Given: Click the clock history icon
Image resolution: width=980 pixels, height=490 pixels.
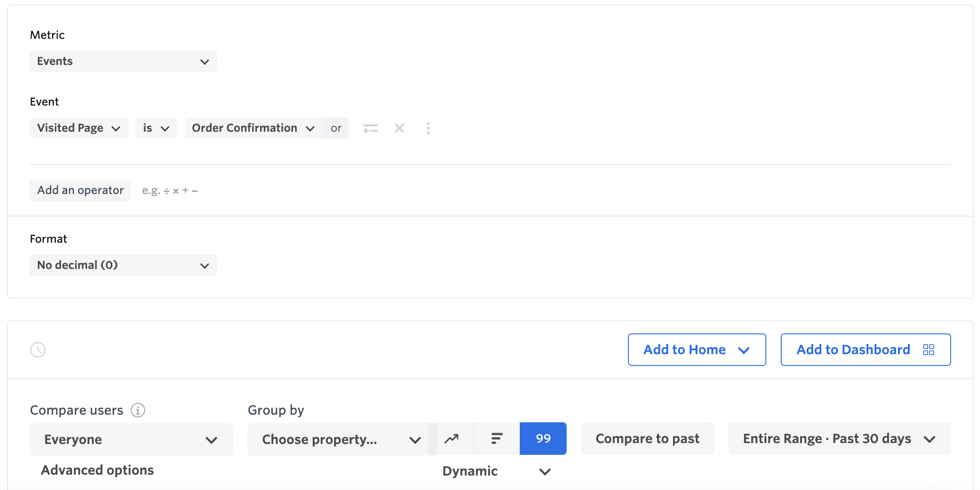Looking at the screenshot, I should click(x=38, y=350).
